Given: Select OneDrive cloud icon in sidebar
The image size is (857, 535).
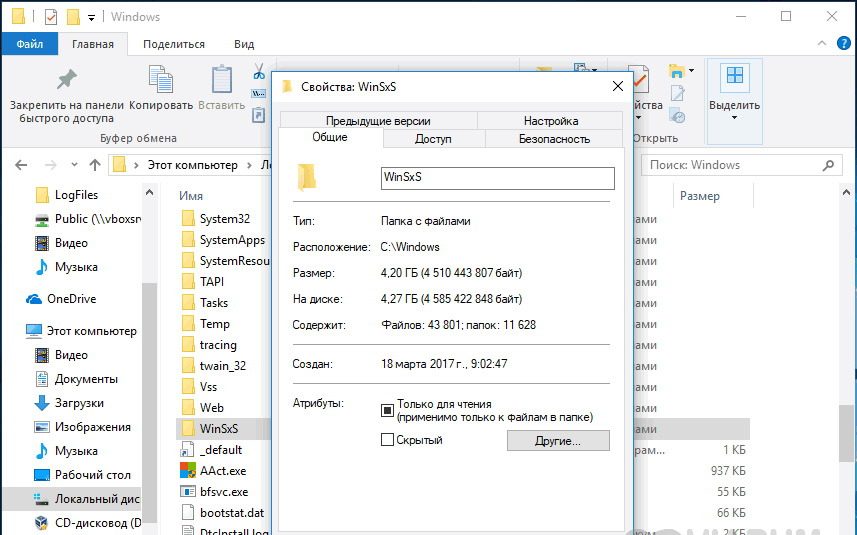Looking at the screenshot, I should click(x=34, y=299).
